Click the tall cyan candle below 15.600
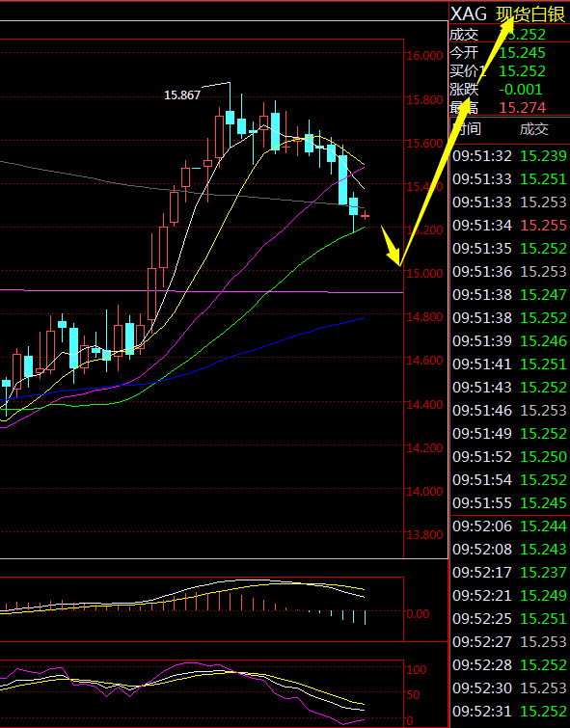This screenshot has height=728, width=570. 342,179
